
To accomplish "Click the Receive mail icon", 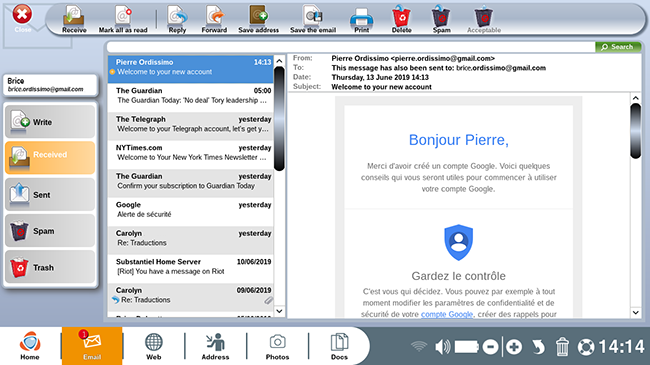I will pyautogui.click(x=74, y=19).
